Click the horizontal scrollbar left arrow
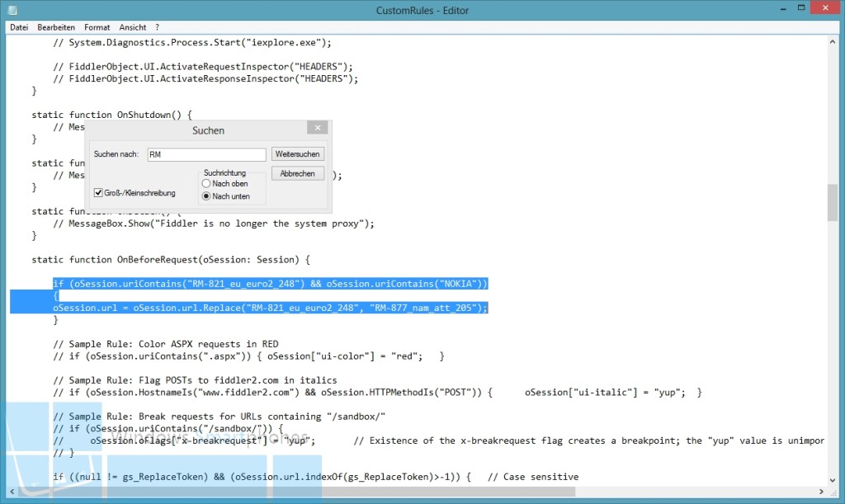Viewport: 845px width, 504px height. point(12,492)
